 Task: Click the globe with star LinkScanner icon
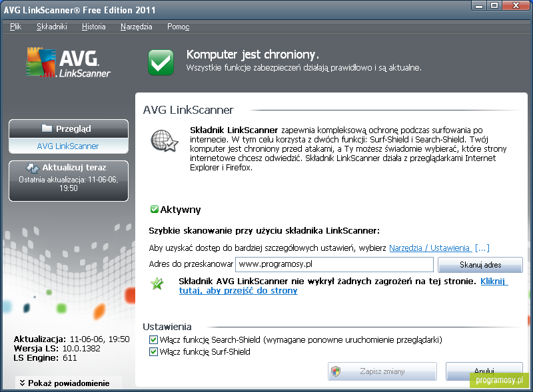click(165, 140)
